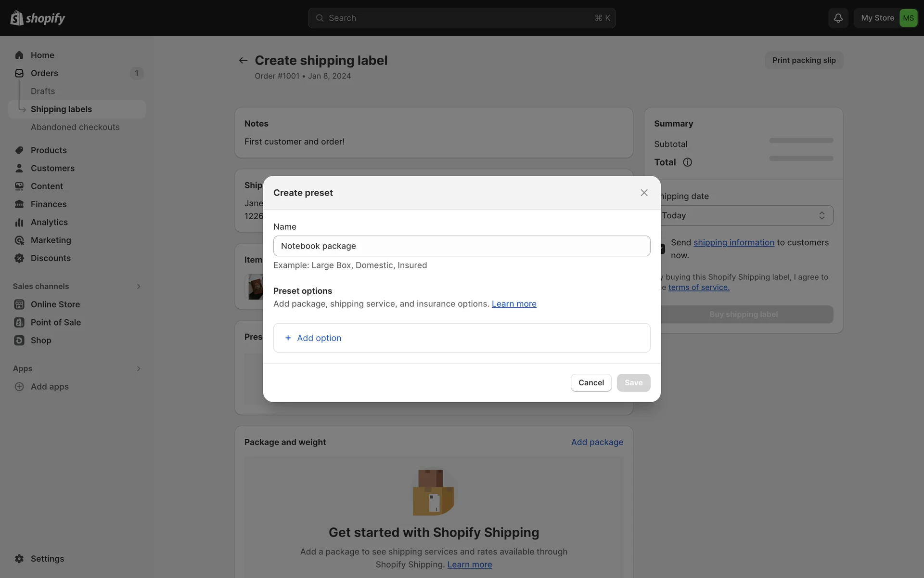Open the Discounts sidebar item
This screenshot has width=924, height=578.
51,258
